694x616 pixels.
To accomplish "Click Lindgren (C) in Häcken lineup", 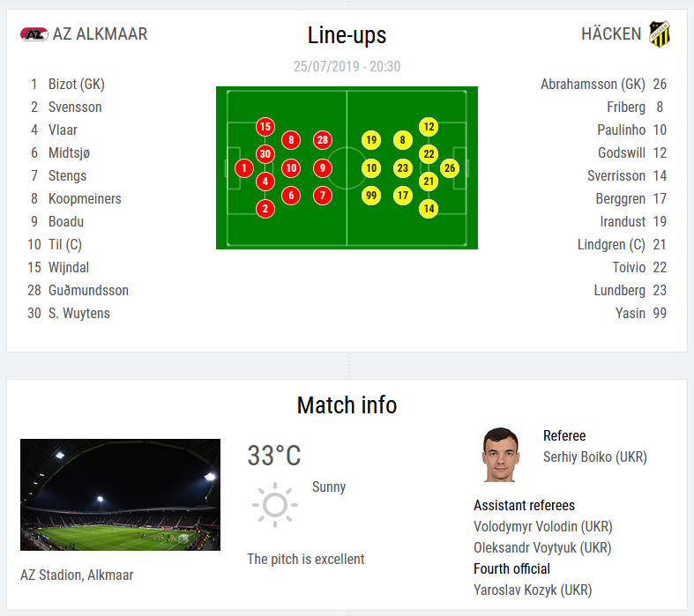I will 611,244.
